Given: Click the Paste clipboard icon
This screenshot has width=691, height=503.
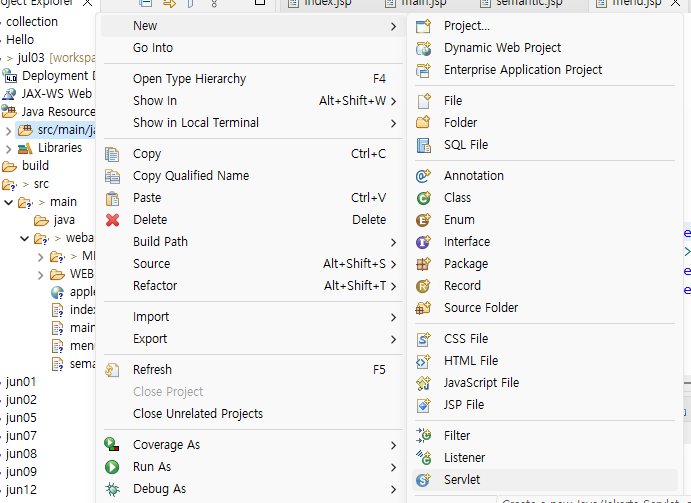Looking at the screenshot, I should (112, 198).
